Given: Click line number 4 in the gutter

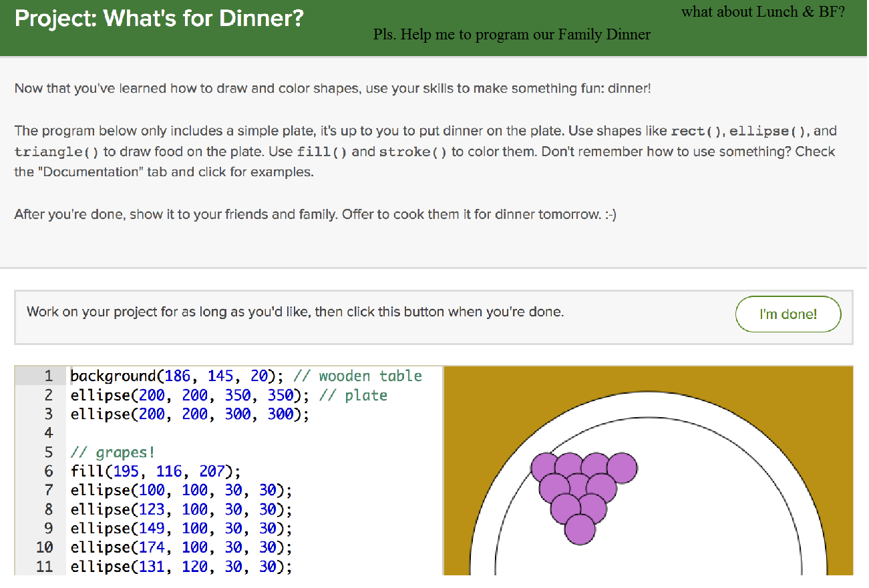Looking at the screenshot, I should [48, 433].
